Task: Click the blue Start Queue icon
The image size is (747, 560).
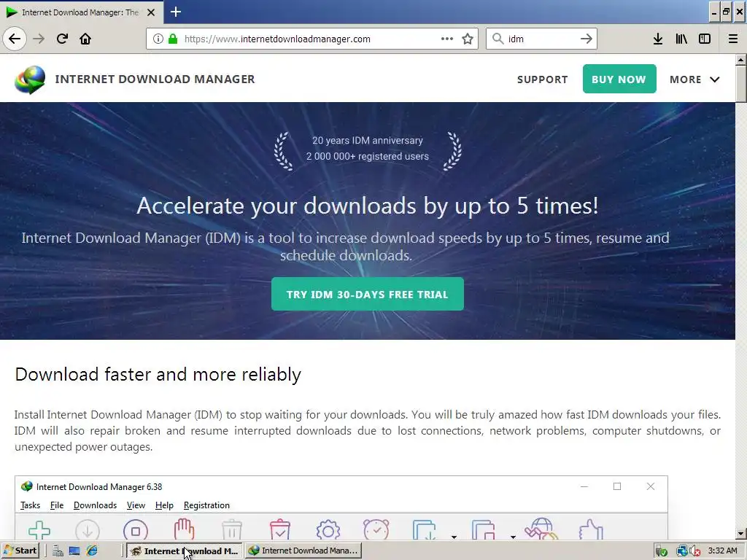Action: [x=424, y=530]
